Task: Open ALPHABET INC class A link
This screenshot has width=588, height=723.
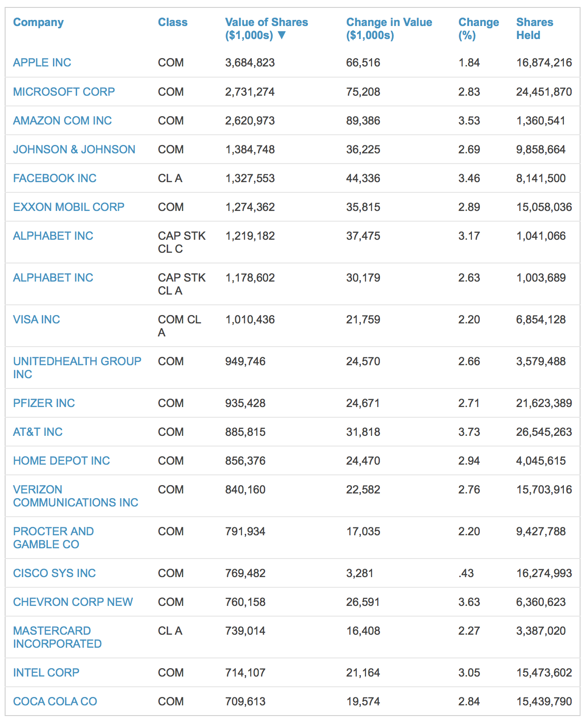Action: click(53, 278)
